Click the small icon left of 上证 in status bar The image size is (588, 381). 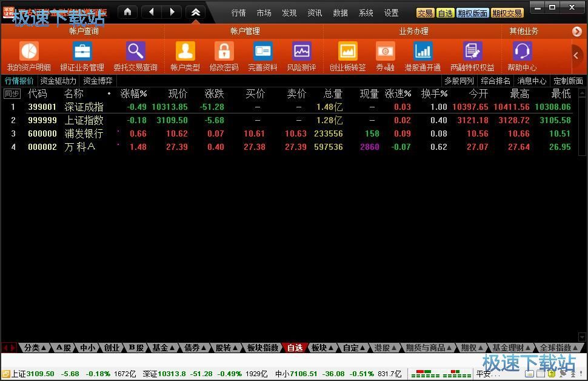tap(5, 374)
